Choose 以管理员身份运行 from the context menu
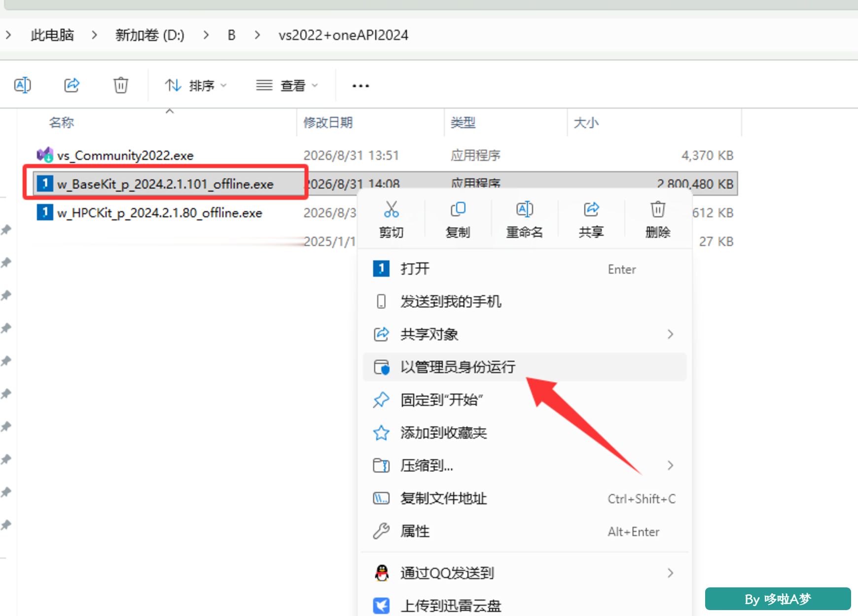 pyautogui.click(x=525, y=367)
